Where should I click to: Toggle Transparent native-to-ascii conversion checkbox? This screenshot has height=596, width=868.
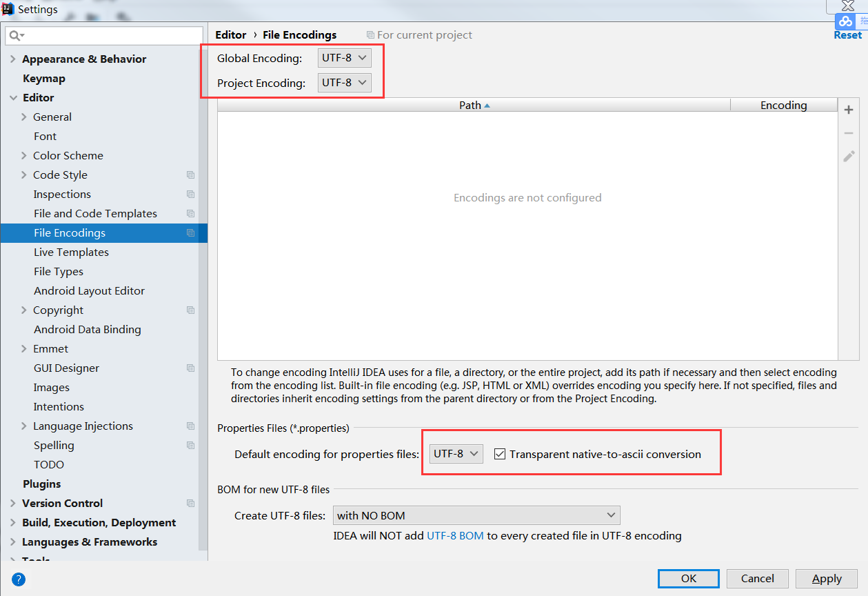pos(501,454)
